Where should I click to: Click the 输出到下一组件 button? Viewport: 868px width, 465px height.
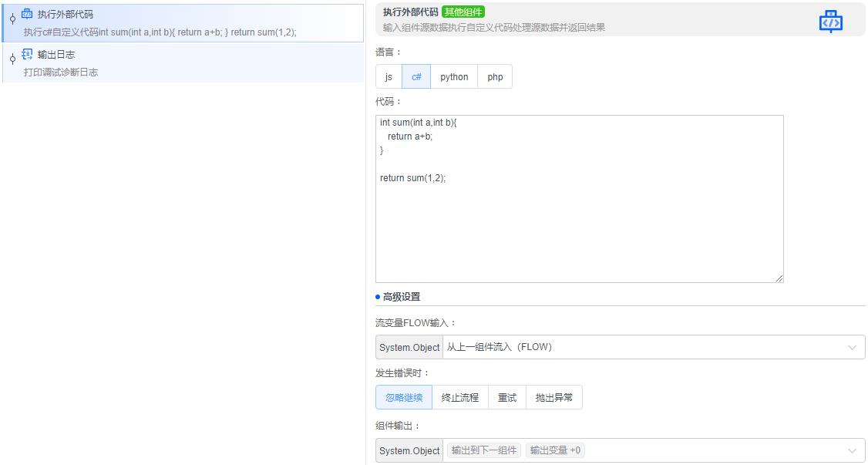483,450
